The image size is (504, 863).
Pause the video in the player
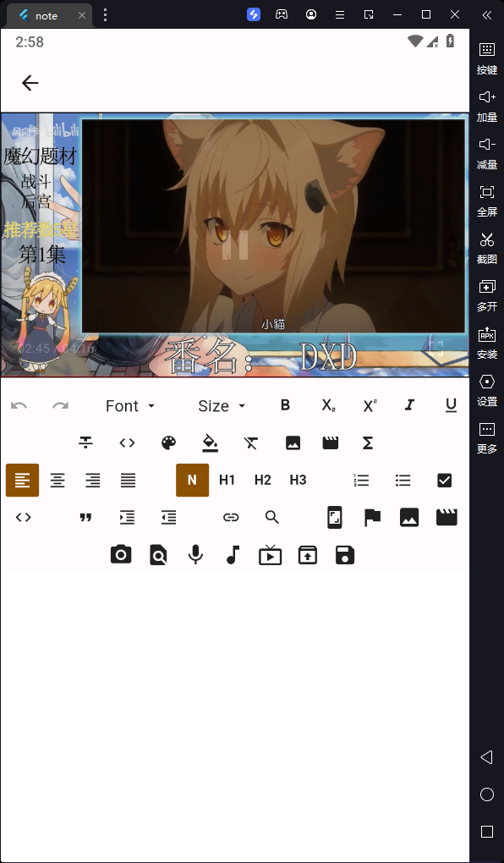coord(235,245)
